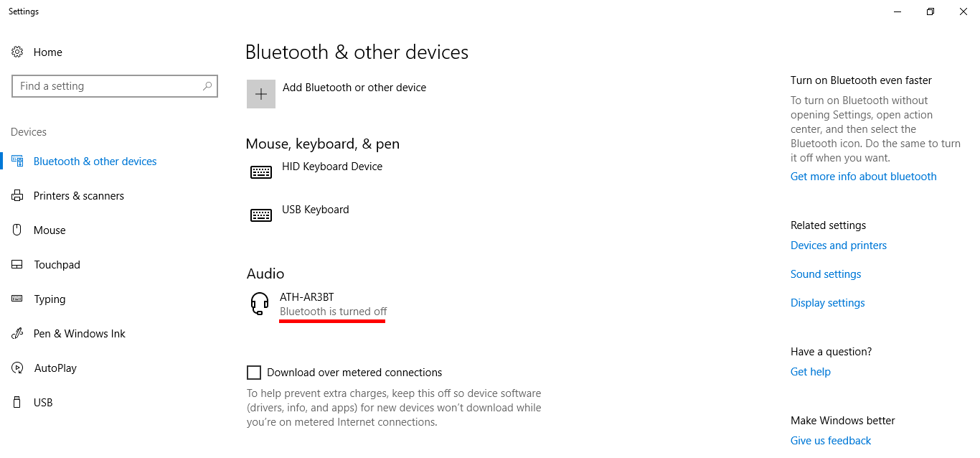Select Bluetooth & other devices in sidebar
The image size is (980, 458).
pyautogui.click(x=95, y=161)
